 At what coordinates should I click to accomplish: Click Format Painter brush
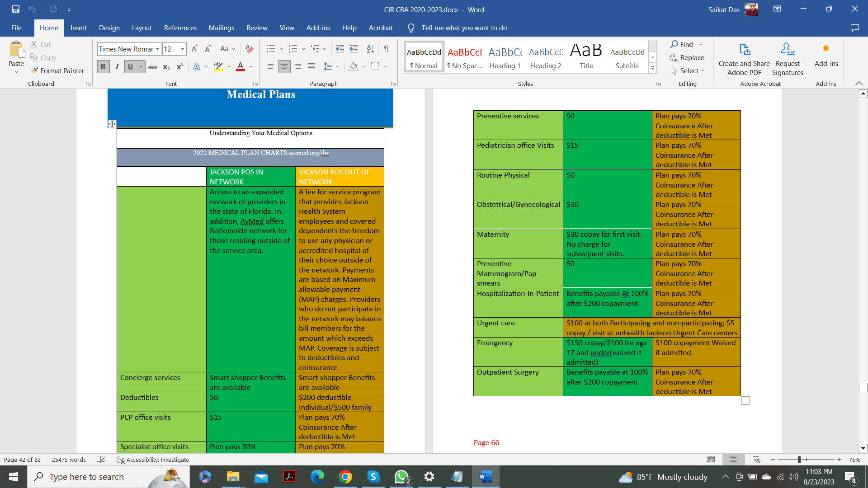pyautogui.click(x=57, y=70)
